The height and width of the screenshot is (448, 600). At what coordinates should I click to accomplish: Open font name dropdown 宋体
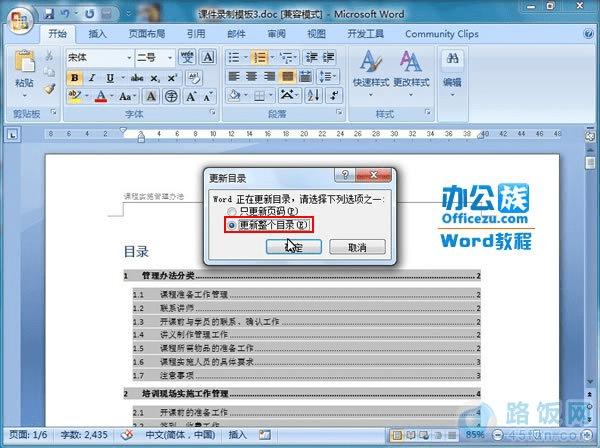(x=129, y=58)
